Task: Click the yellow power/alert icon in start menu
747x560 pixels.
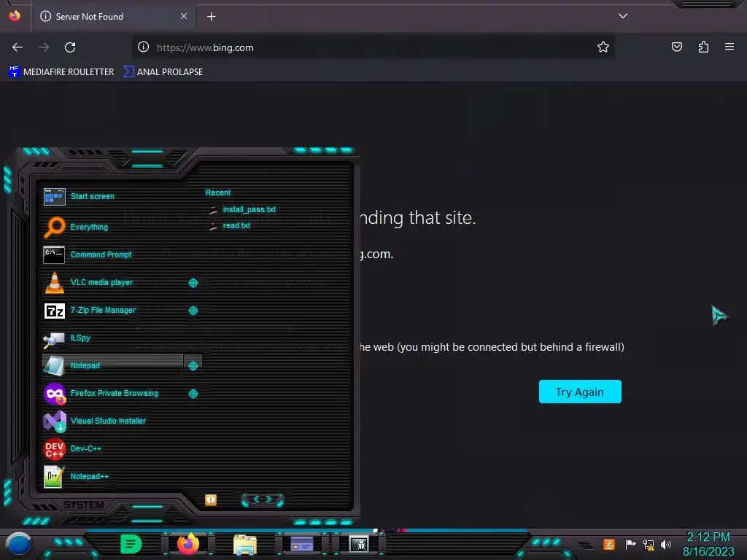Action: point(211,500)
